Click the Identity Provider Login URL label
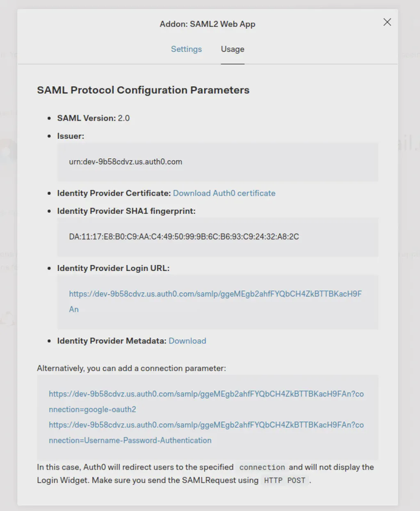420x511 pixels. coord(113,268)
